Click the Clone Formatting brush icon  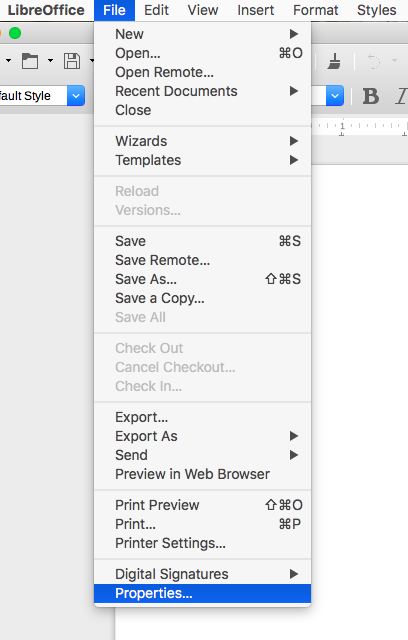pyautogui.click(x=334, y=61)
